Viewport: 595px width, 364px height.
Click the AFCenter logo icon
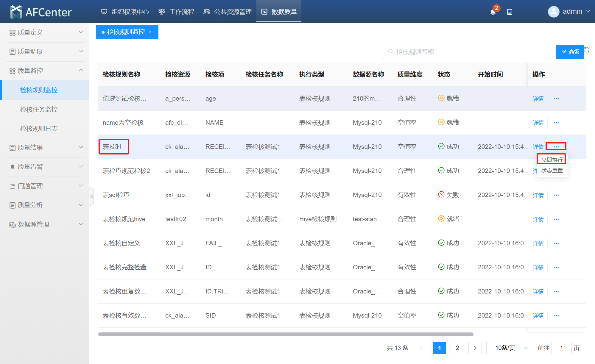[x=16, y=12]
